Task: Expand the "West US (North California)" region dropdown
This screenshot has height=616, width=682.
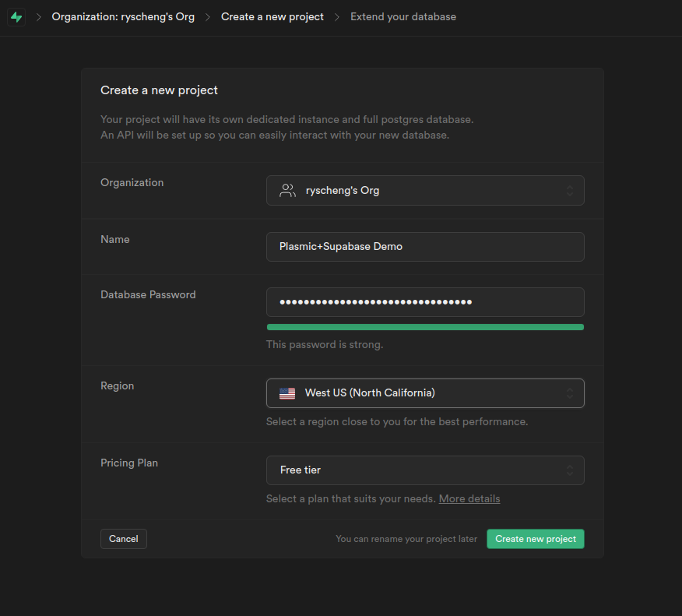Action: click(x=424, y=393)
